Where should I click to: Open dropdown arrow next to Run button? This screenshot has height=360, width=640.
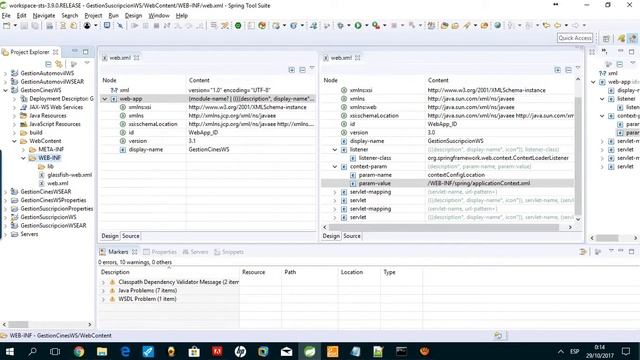(366, 25)
